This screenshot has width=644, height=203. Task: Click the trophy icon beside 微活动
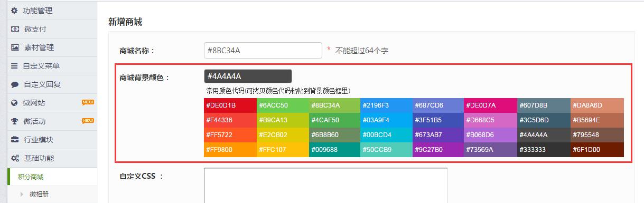(x=14, y=121)
